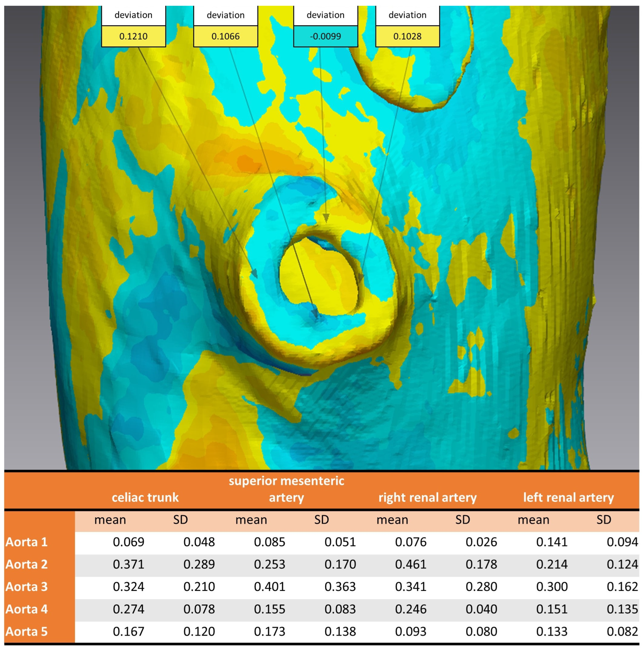
Task: Select the Aorta 5 row label
Action: pos(27,631)
